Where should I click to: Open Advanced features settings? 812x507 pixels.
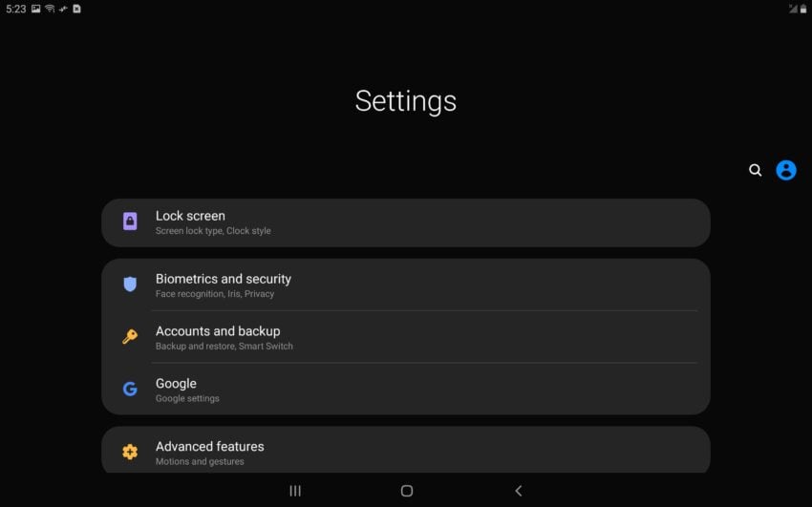[406, 450]
